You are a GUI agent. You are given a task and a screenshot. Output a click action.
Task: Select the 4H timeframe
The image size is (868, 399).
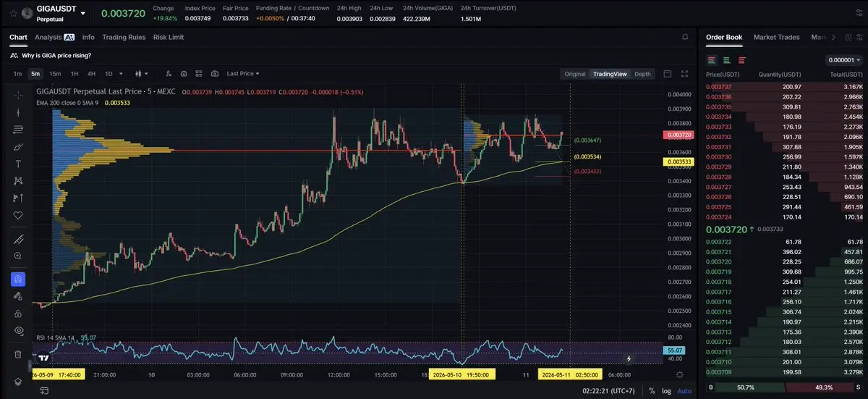click(91, 74)
